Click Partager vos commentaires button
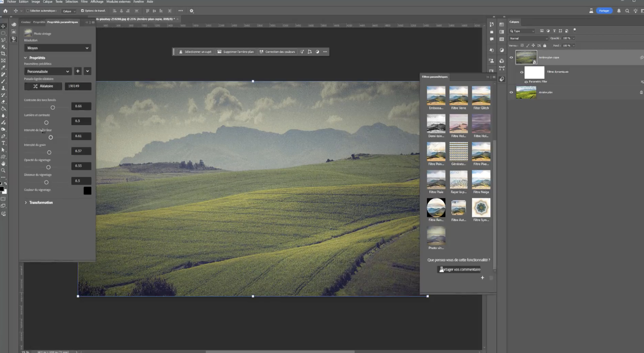 pos(459,269)
